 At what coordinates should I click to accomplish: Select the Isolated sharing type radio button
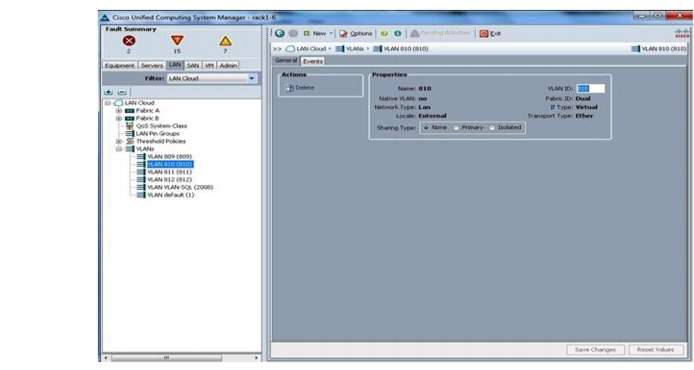pyautogui.click(x=492, y=127)
